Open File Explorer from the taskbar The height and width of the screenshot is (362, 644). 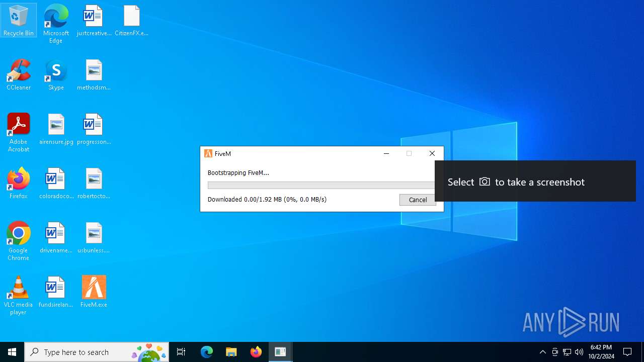pyautogui.click(x=231, y=352)
